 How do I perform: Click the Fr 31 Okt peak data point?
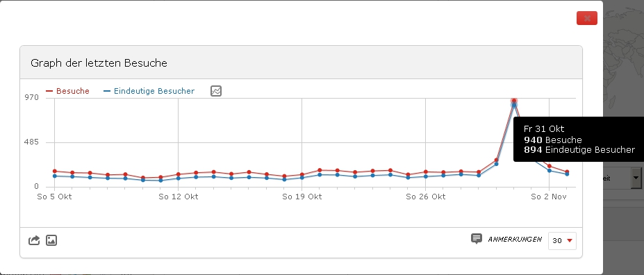pyautogui.click(x=514, y=101)
